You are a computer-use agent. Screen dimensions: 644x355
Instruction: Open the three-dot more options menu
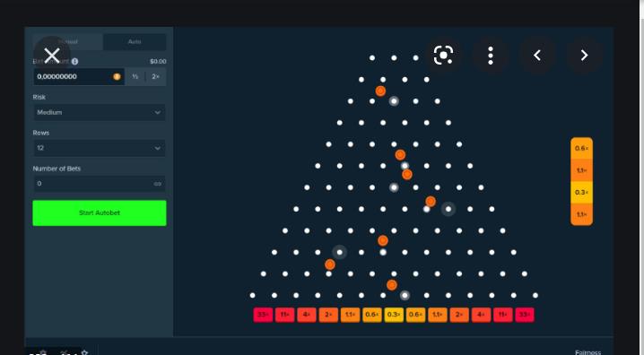pos(491,55)
